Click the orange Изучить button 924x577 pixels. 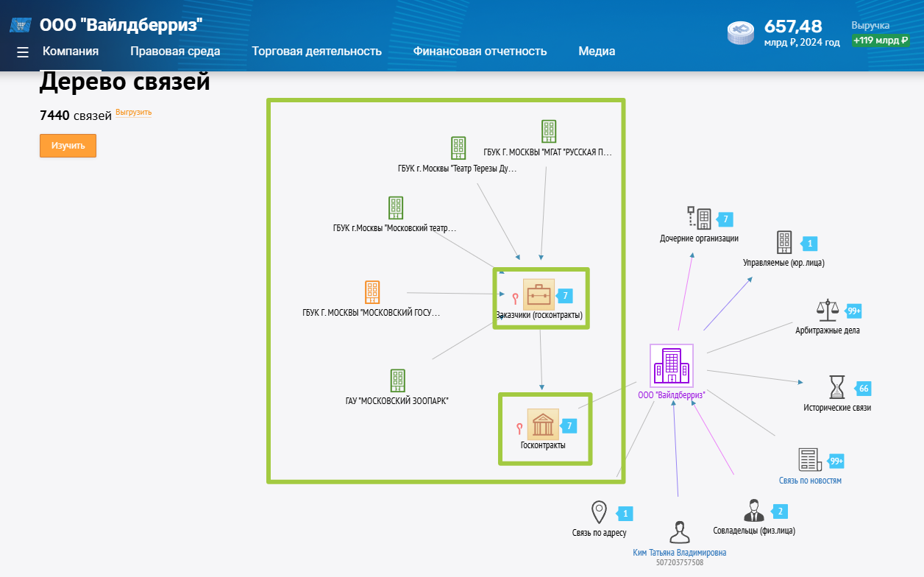(68, 146)
